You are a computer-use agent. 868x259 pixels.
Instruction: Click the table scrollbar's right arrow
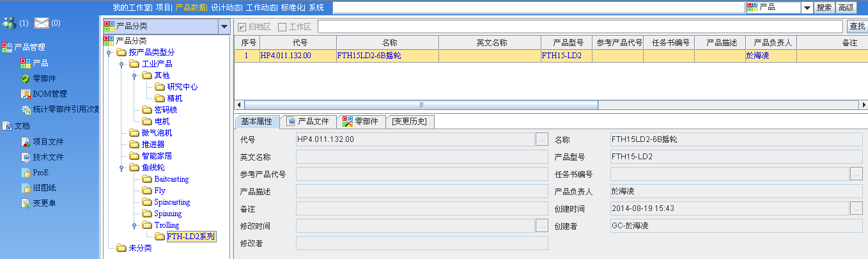click(862, 105)
